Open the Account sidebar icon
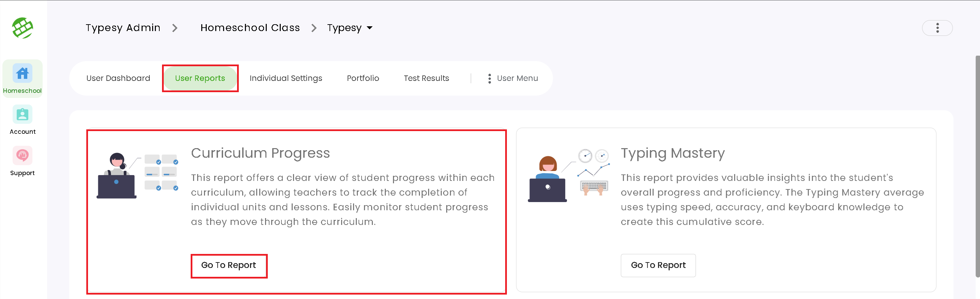 point(23,114)
